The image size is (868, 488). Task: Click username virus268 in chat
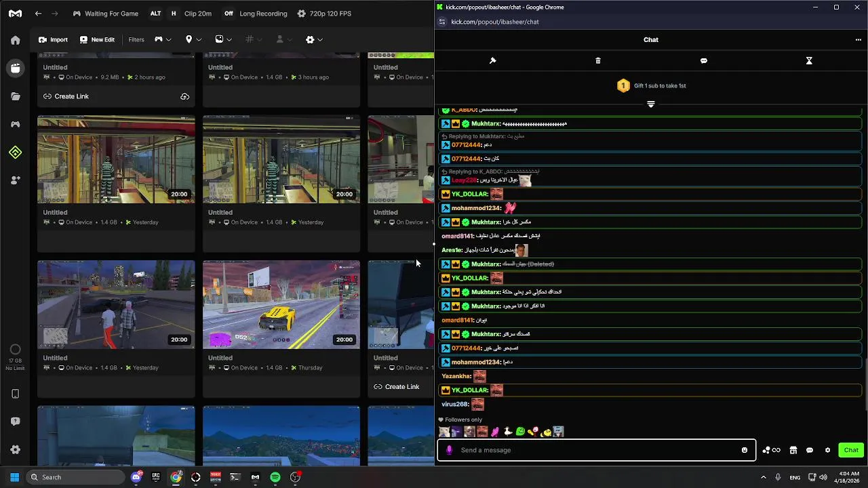455,404
